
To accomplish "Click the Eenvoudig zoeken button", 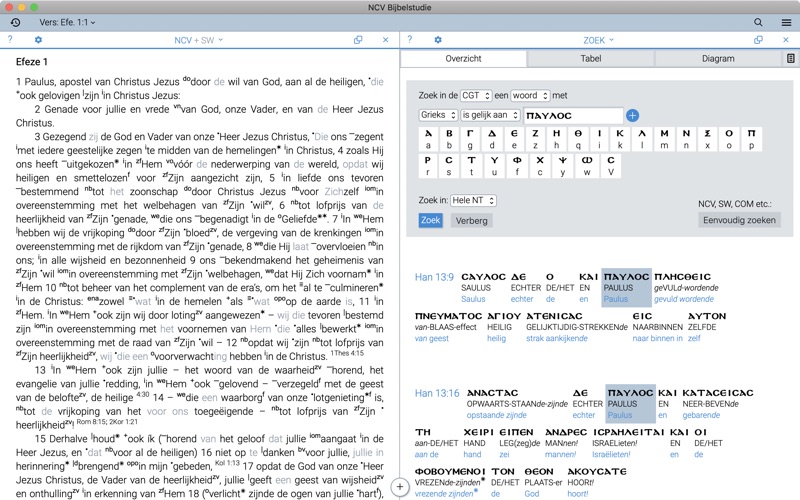I will pyautogui.click(x=739, y=220).
